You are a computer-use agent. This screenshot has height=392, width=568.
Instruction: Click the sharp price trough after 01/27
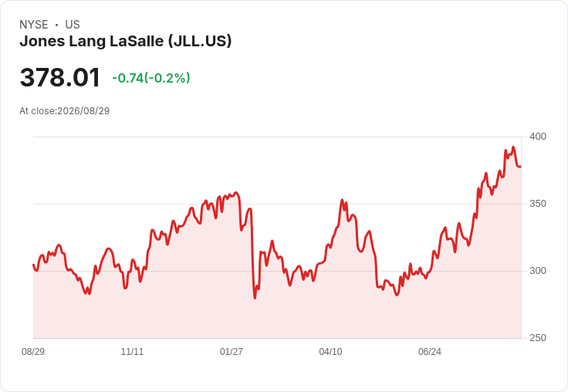click(x=255, y=298)
